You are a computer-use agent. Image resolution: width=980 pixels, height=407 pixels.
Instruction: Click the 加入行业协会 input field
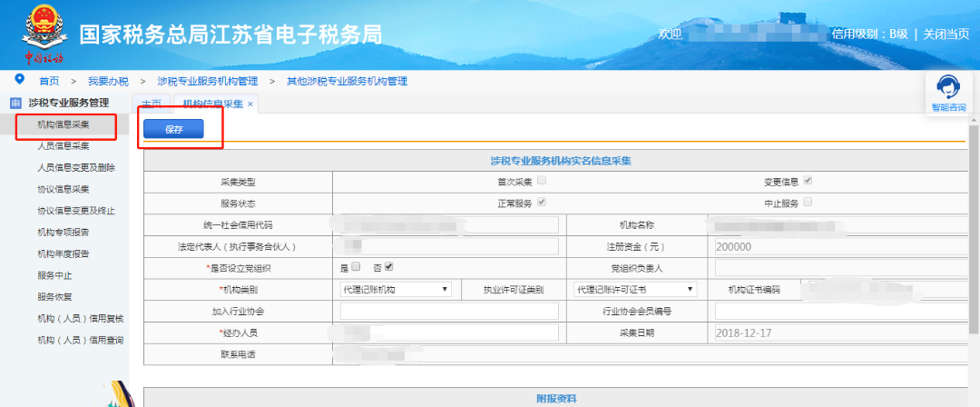(x=449, y=312)
